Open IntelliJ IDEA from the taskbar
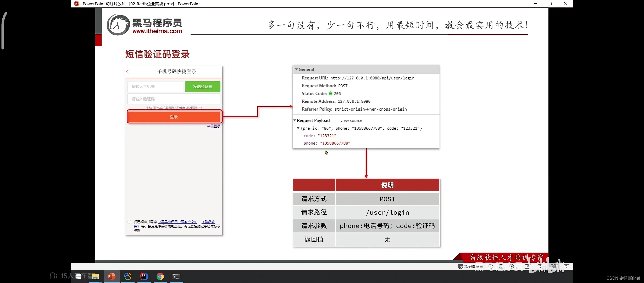The image size is (644, 283). (144, 276)
